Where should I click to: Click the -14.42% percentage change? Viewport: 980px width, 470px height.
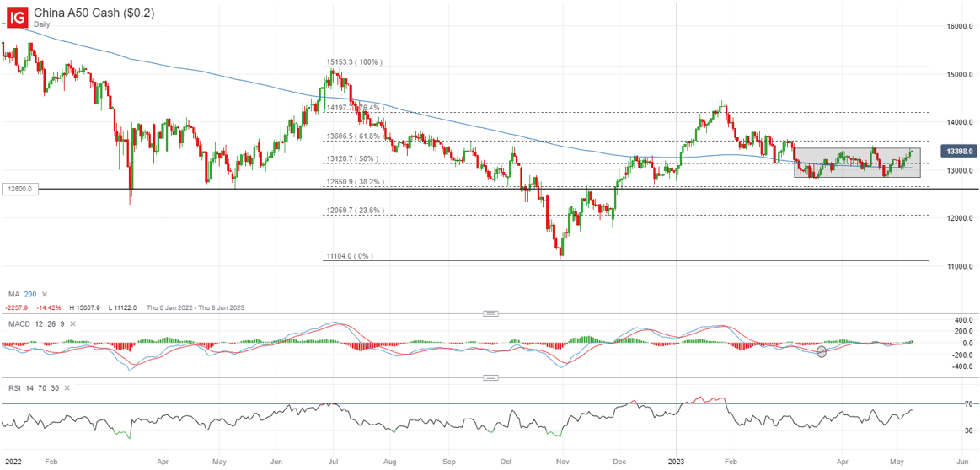point(49,307)
